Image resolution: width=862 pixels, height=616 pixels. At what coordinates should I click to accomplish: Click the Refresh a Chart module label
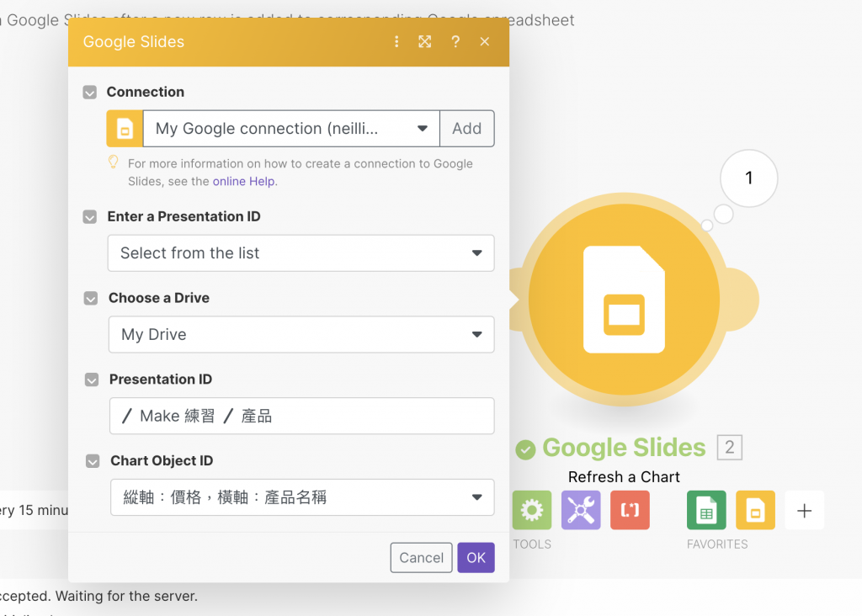pos(624,477)
